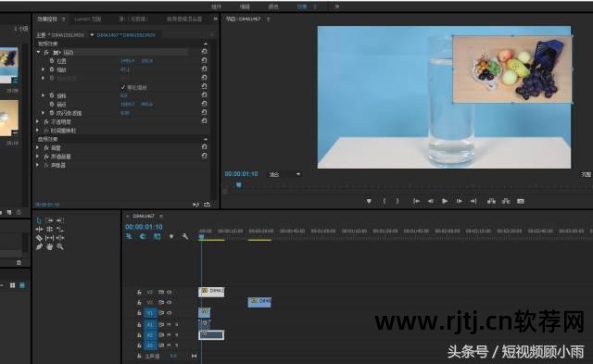Click Mark In bracket in Program monitor
The height and width of the screenshot is (364, 593).
385,202
